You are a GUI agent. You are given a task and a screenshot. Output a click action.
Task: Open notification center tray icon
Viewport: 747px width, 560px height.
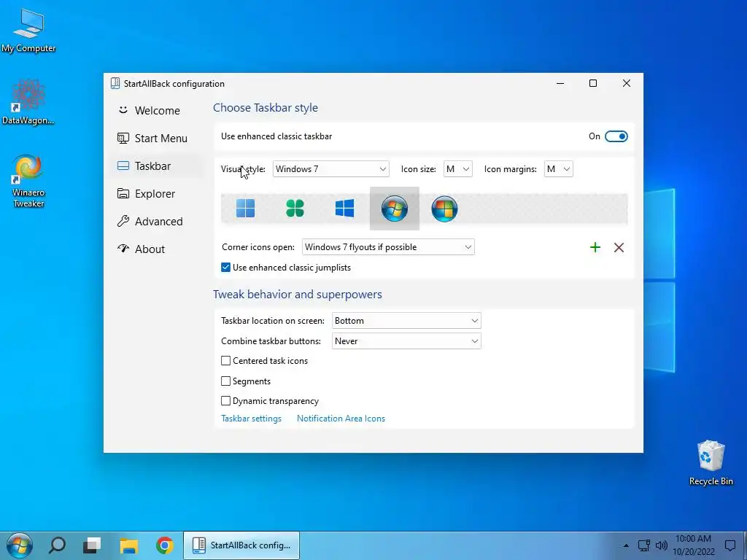[729, 545]
